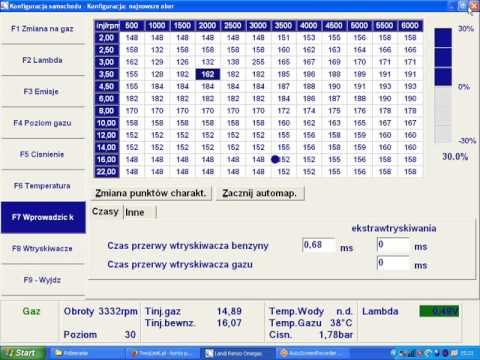Switch to the Czasy tab
This screenshot has height=360, width=480.
(x=105, y=212)
